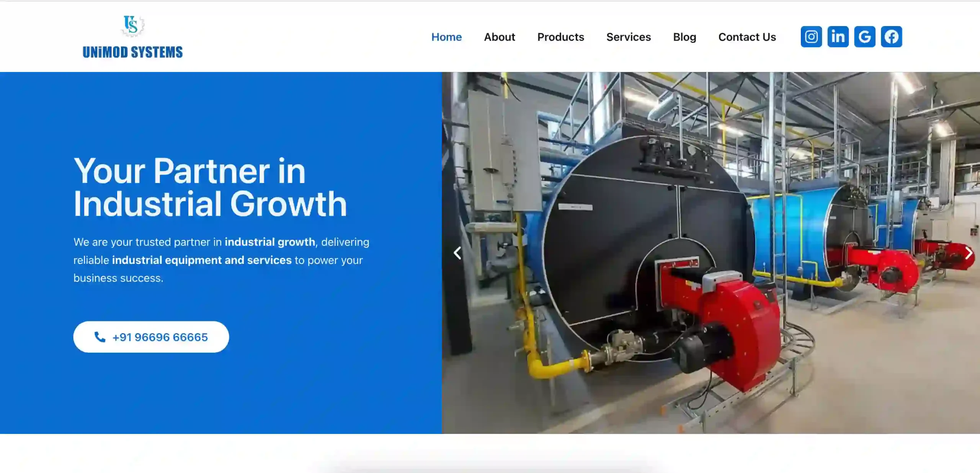The height and width of the screenshot is (473, 980).
Task: Open the Instagram social icon
Action: point(811,37)
